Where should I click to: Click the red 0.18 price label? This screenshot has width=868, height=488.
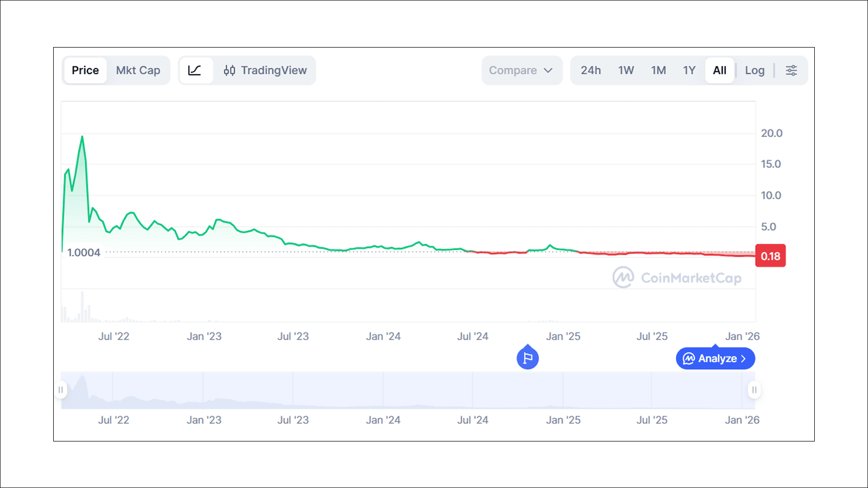click(x=770, y=255)
